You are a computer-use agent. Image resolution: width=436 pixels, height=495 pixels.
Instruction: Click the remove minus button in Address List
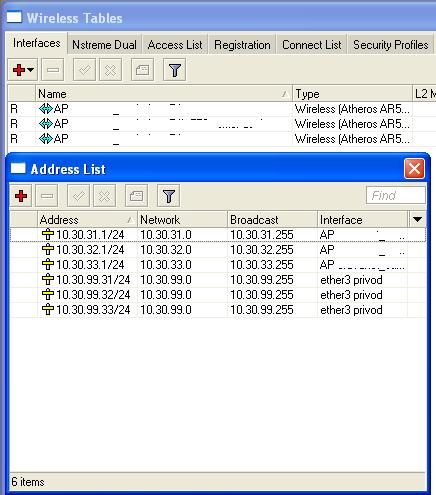[47, 196]
